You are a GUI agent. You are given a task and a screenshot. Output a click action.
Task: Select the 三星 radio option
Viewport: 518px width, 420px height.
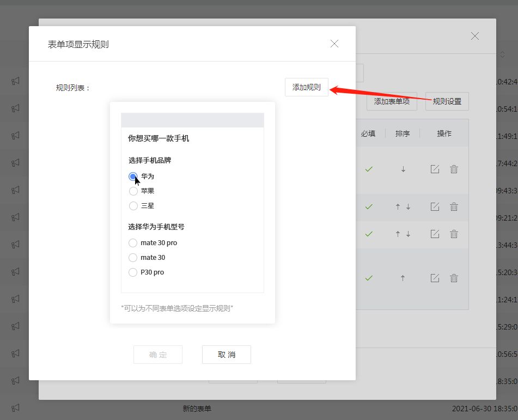click(133, 206)
